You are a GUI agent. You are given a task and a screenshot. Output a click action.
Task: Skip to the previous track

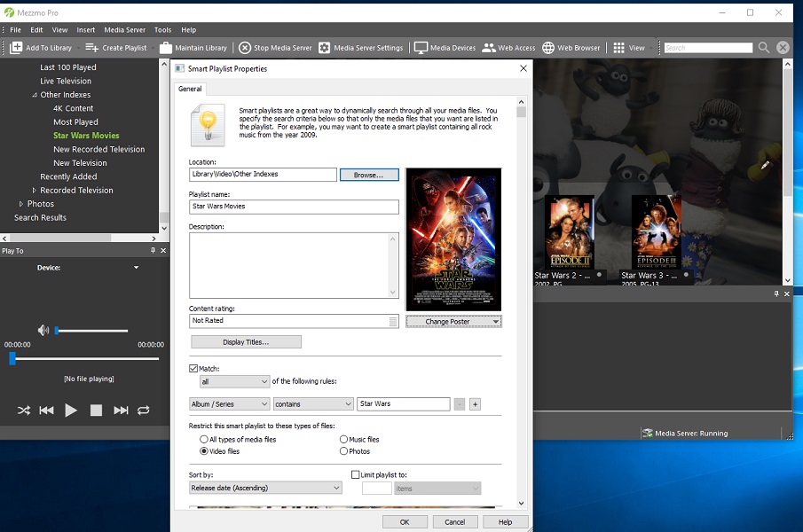click(47, 411)
